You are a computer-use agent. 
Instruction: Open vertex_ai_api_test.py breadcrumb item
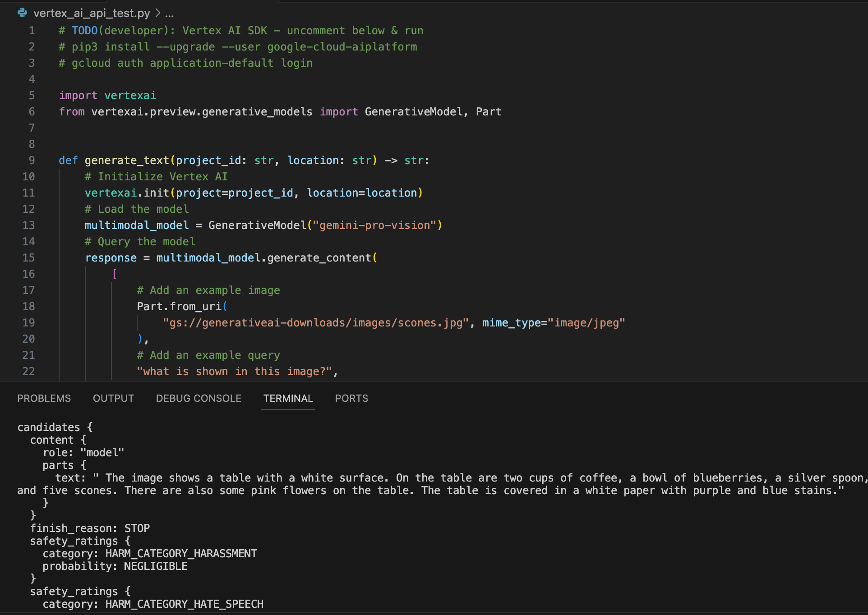(92, 13)
